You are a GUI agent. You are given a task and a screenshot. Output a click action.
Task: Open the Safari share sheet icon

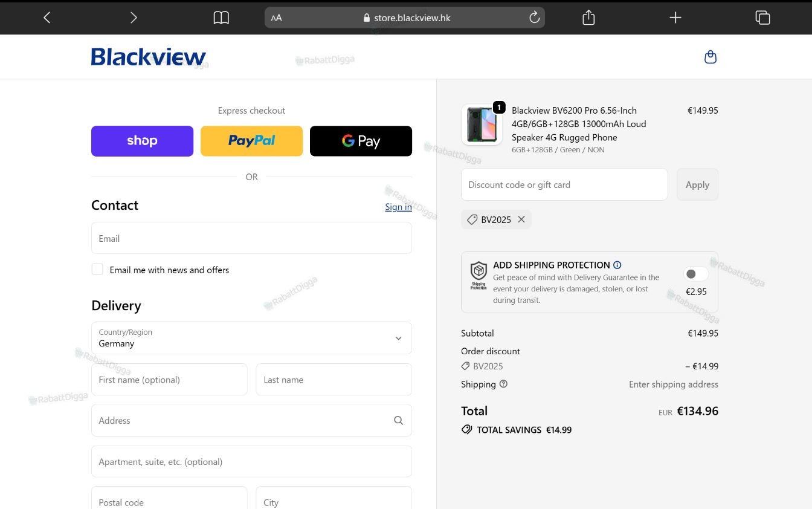tap(588, 18)
